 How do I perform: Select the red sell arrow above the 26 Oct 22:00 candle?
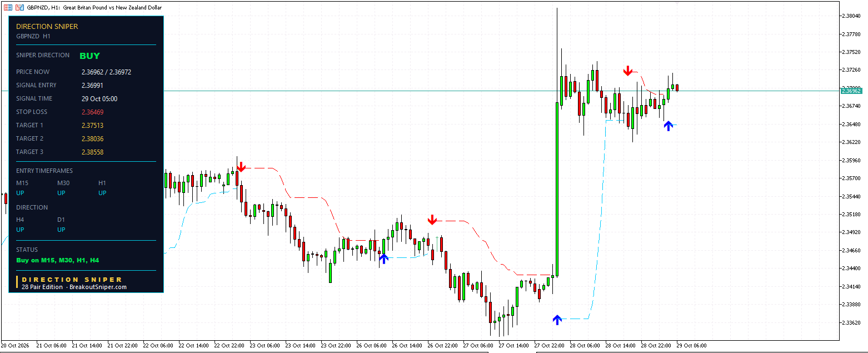click(432, 220)
